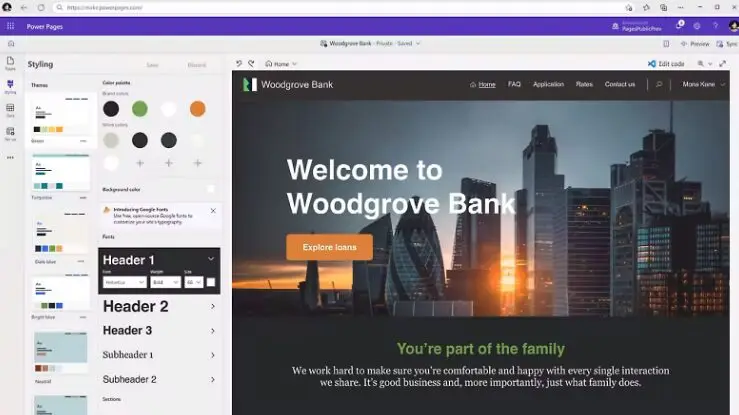Click Application in the site navigation
Image resolution: width=739 pixels, height=415 pixels.
548,84
